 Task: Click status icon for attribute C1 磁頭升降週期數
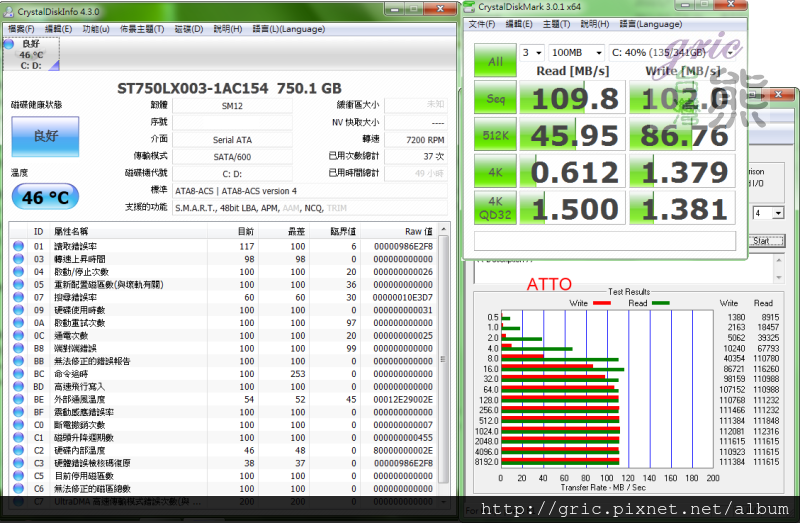(x=18, y=437)
